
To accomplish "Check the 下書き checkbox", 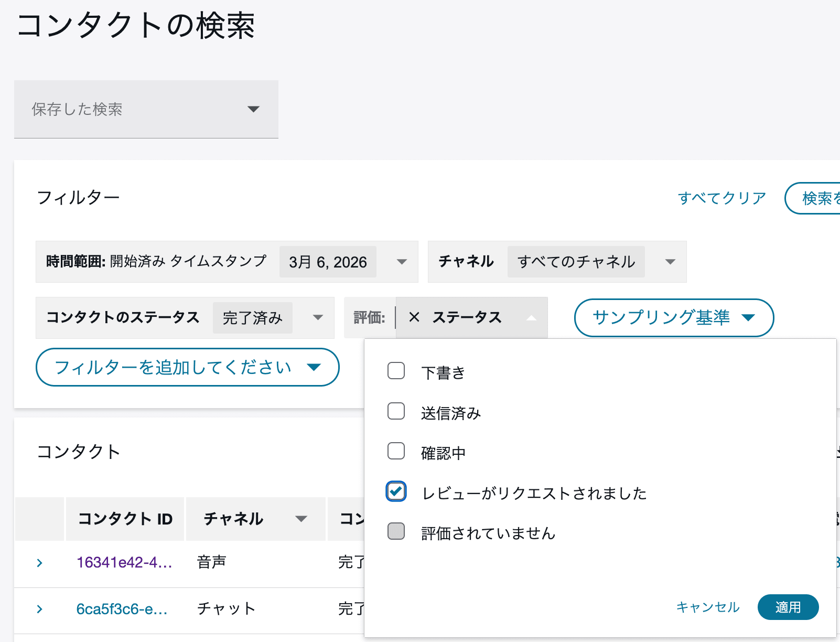I will coord(396,371).
